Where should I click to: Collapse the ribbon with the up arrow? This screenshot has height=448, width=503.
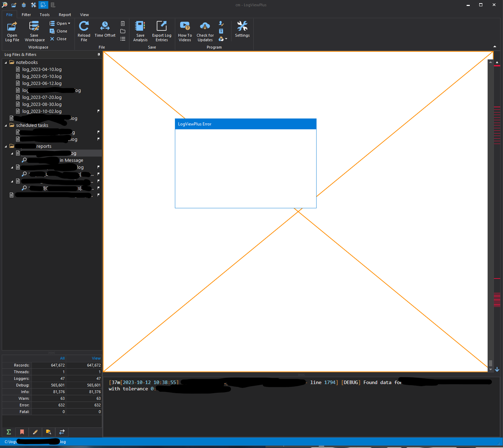pos(495,46)
